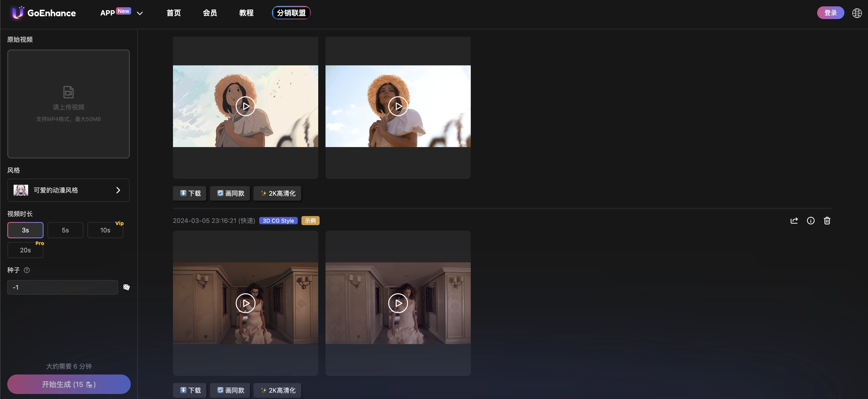Open the 教程 menu item

(246, 13)
